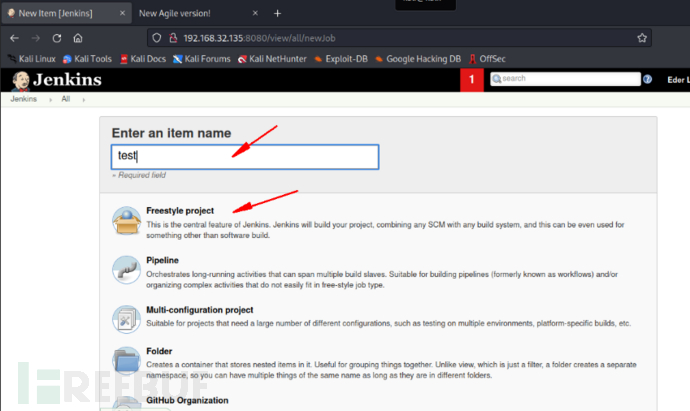This screenshot has height=411, width=690.
Task: Open the OffSec bookmark
Action: 487,59
